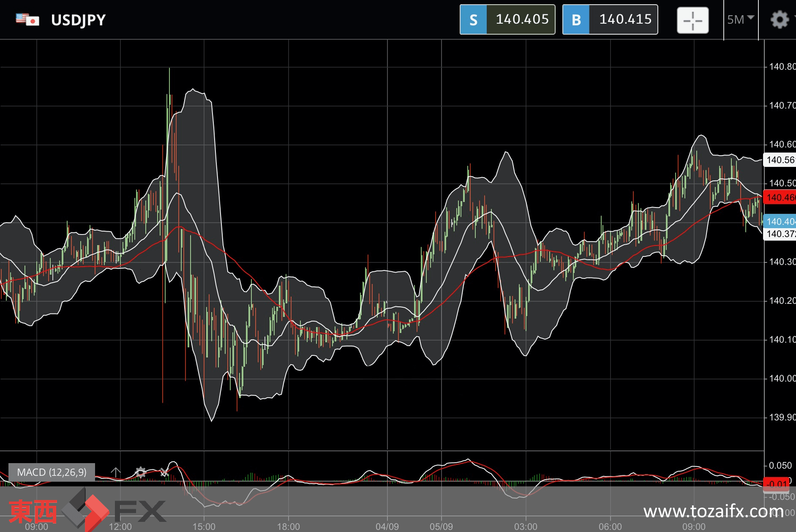Expand the 5M timeframe dropdown
Viewport: 796px width, 532px height.
coord(741,19)
